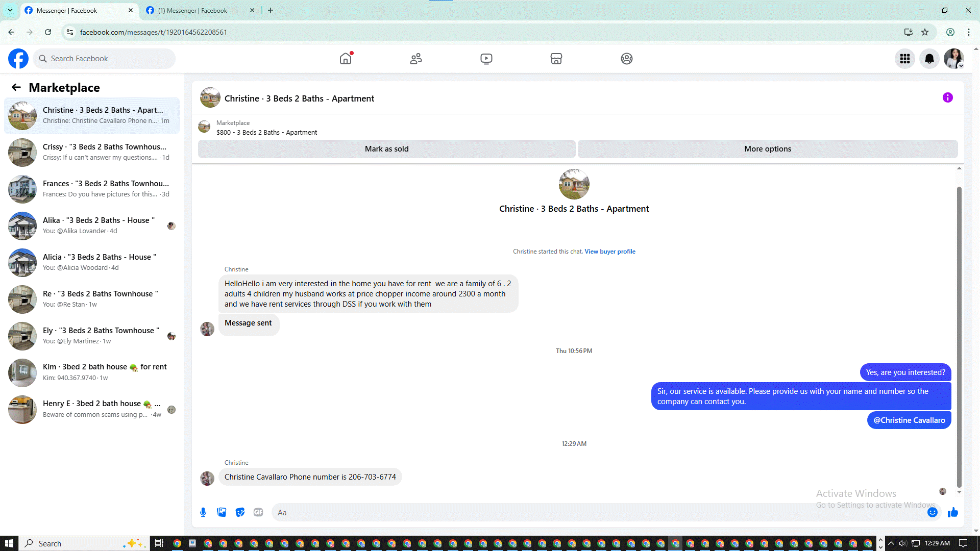The image size is (980, 551).
Task: Open the Groups icon in top navigation
Action: 627,59
